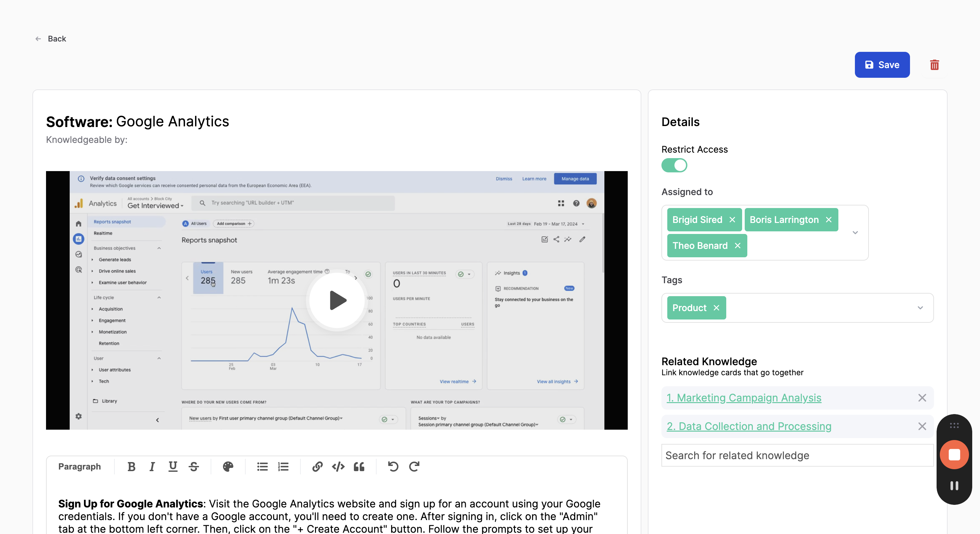The image size is (980, 534).
Task: Remove Data Collection and Processing card
Action: click(x=922, y=426)
